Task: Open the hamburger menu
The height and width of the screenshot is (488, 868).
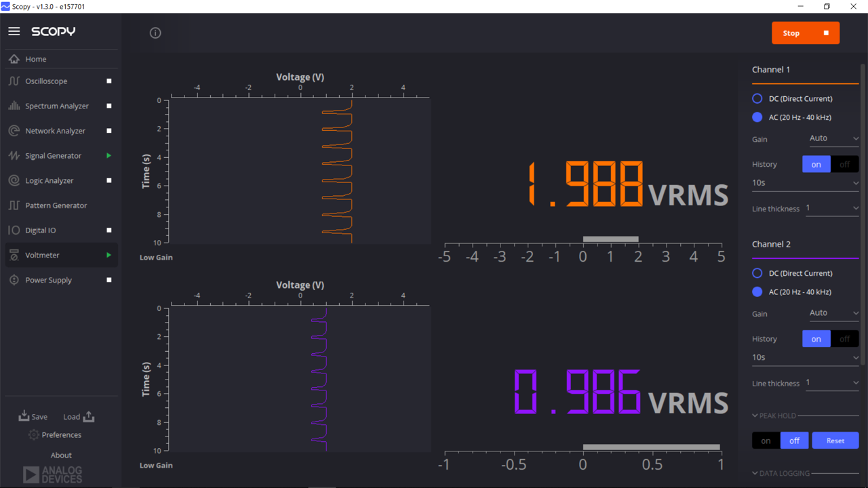Action: coord(14,30)
